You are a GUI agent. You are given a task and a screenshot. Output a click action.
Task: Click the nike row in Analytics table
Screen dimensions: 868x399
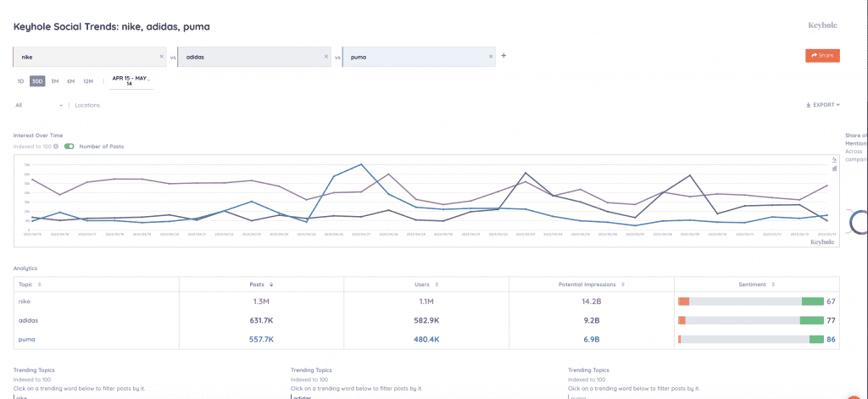click(426, 302)
